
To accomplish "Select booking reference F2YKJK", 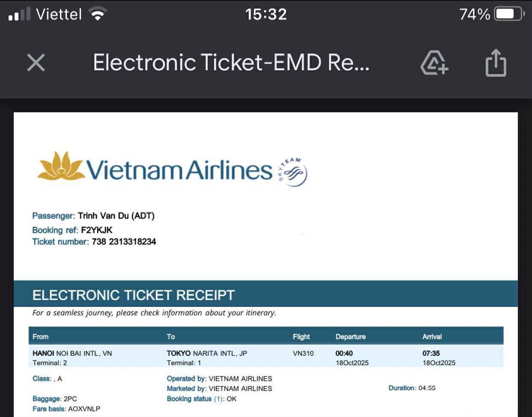I will 97,230.
